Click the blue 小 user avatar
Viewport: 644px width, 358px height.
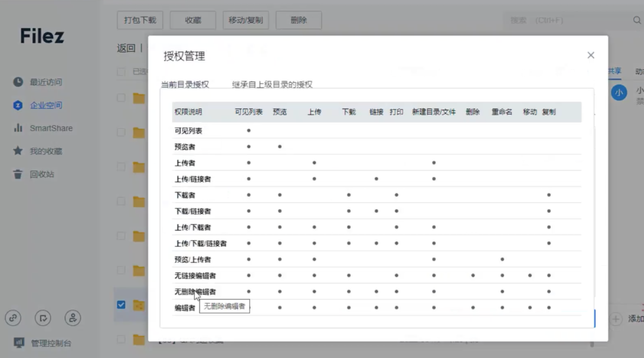tap(619, 93)
